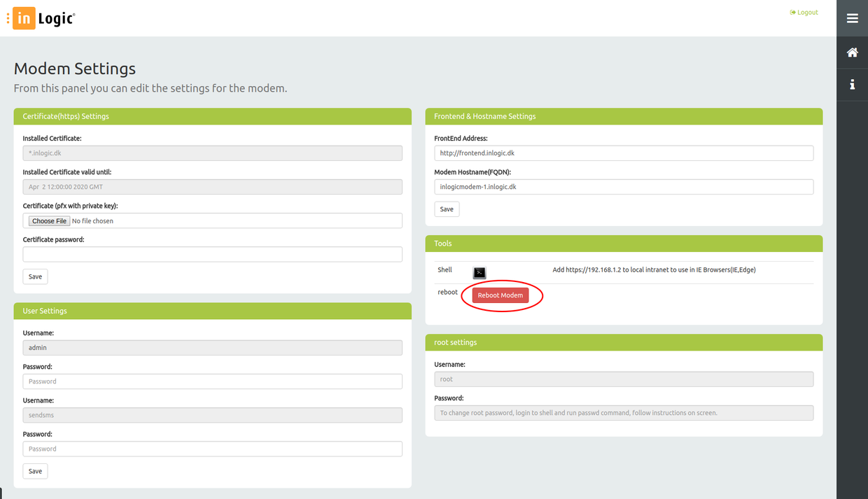Choose a certificate pfx file
This screenshot has height=499, width=868.
coord(49,221)
